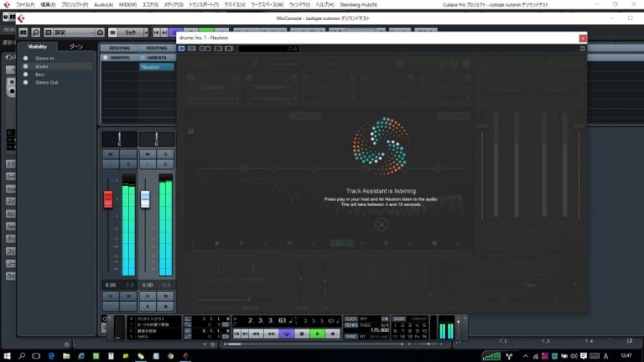Click the Q-Link camera icon beside 設定
This screenshot has height=362, width=644.
[x=100, y=32]
